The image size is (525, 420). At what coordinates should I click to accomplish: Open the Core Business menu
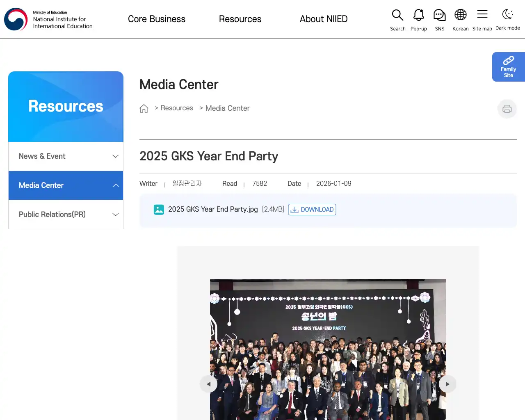click(x=157, y=19)
